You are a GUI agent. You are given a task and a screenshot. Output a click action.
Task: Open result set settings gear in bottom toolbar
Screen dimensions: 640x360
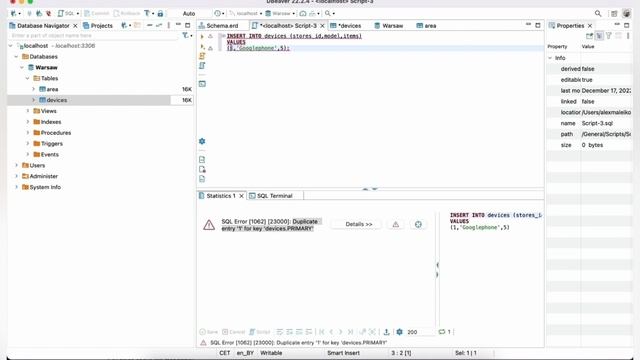click(x=400, y=332)
